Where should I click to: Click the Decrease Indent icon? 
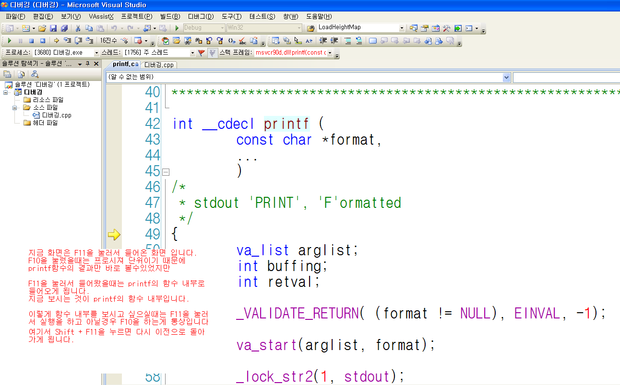point(323,41)
